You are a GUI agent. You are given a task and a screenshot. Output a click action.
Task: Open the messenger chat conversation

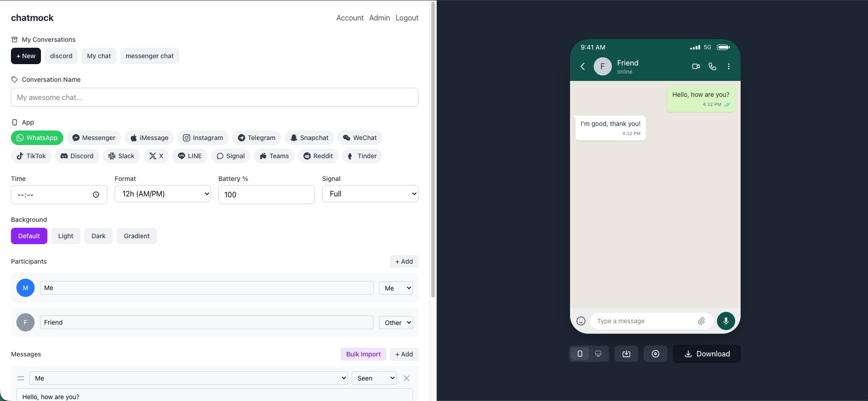point(150,56)
